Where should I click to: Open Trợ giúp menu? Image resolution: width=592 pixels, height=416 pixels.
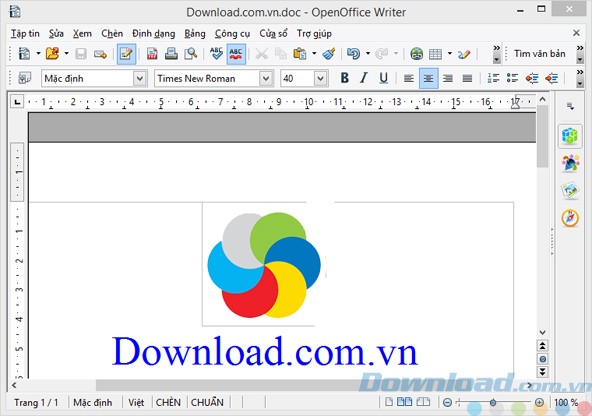click(314, 34)
